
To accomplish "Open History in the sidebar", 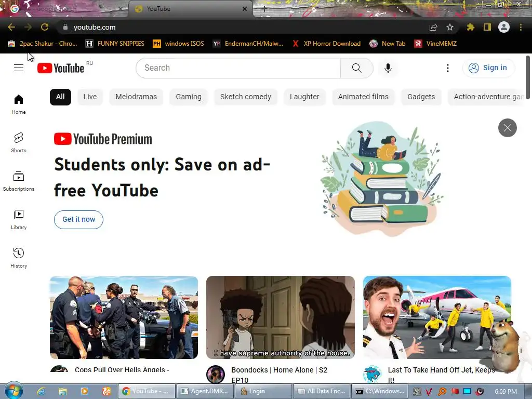I will point(19,258).
